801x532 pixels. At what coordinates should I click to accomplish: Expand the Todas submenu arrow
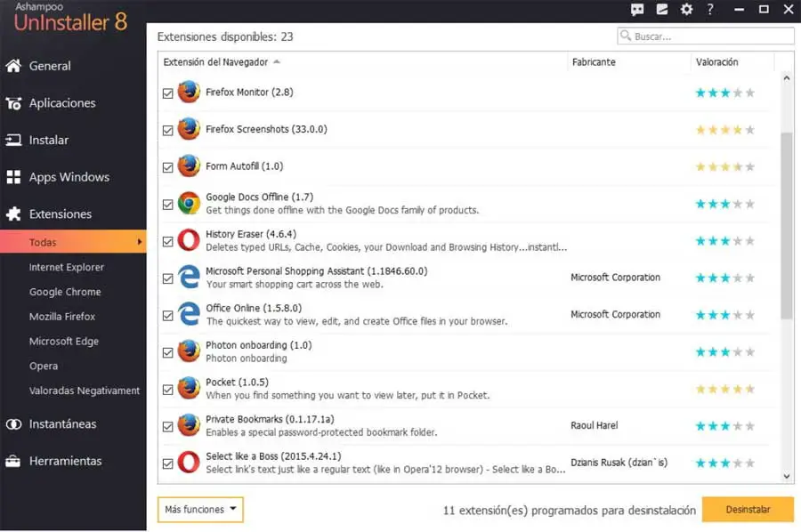click(x=139, y=242)
